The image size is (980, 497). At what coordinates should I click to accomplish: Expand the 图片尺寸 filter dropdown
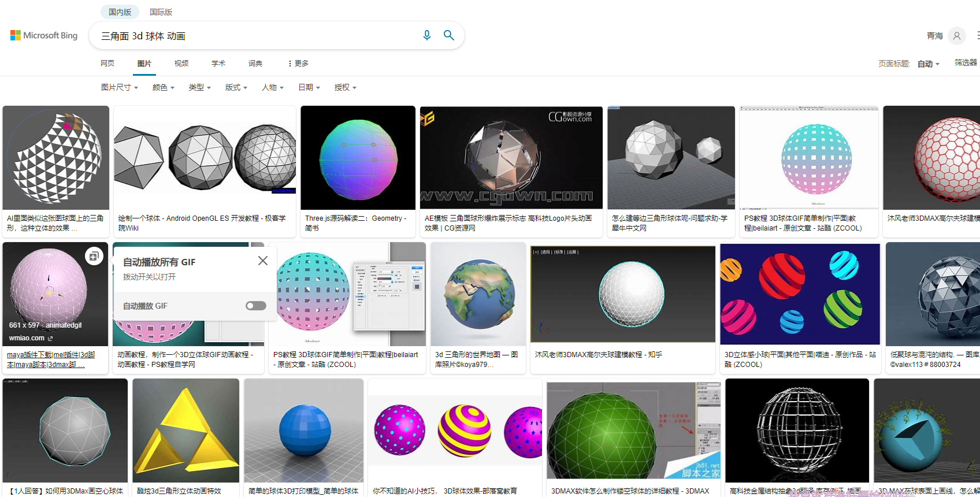pos(120,87)
